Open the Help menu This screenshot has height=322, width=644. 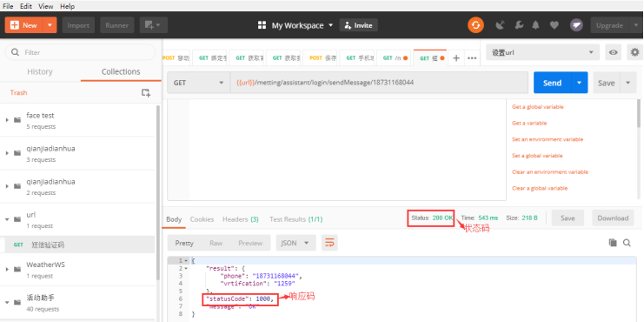click(67, 6)
